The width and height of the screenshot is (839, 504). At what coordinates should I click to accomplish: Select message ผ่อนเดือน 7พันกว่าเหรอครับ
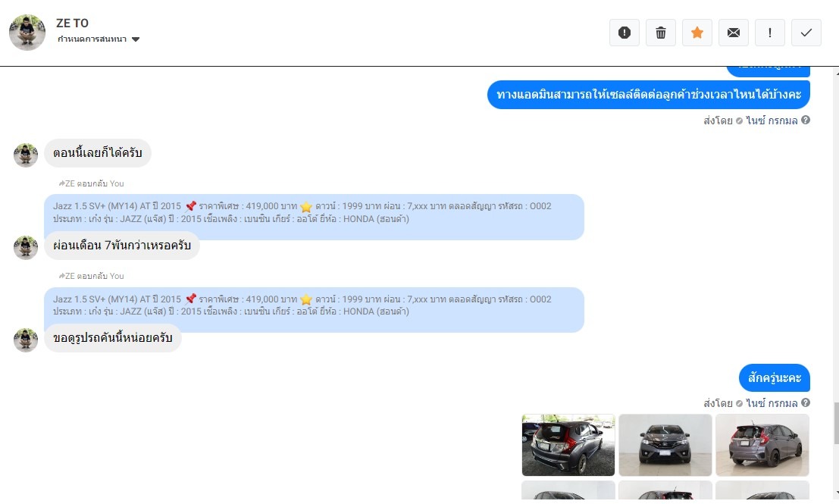pyautogui.click(x=122, y=246)
